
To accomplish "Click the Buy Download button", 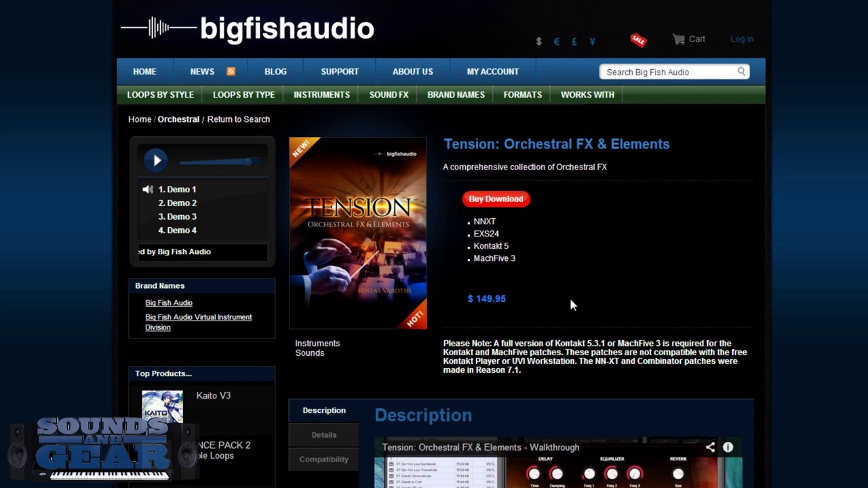I will 496,199.
